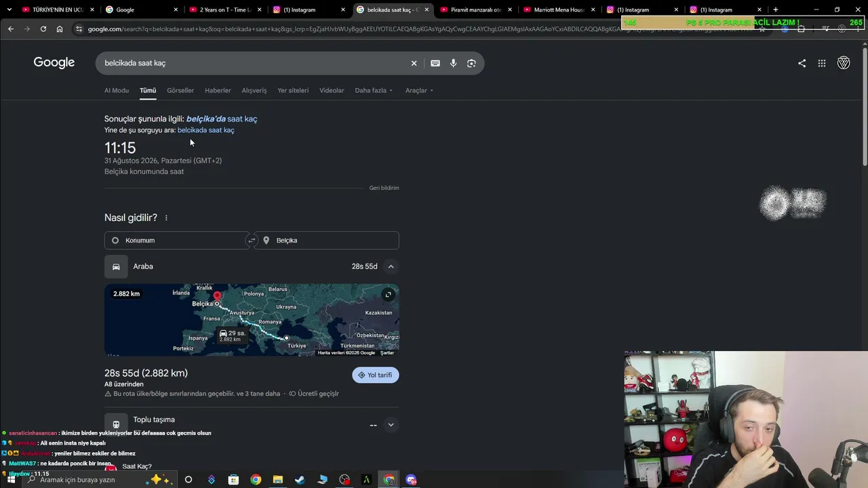Open the on-screen keyboard input tool

(435, 63)
